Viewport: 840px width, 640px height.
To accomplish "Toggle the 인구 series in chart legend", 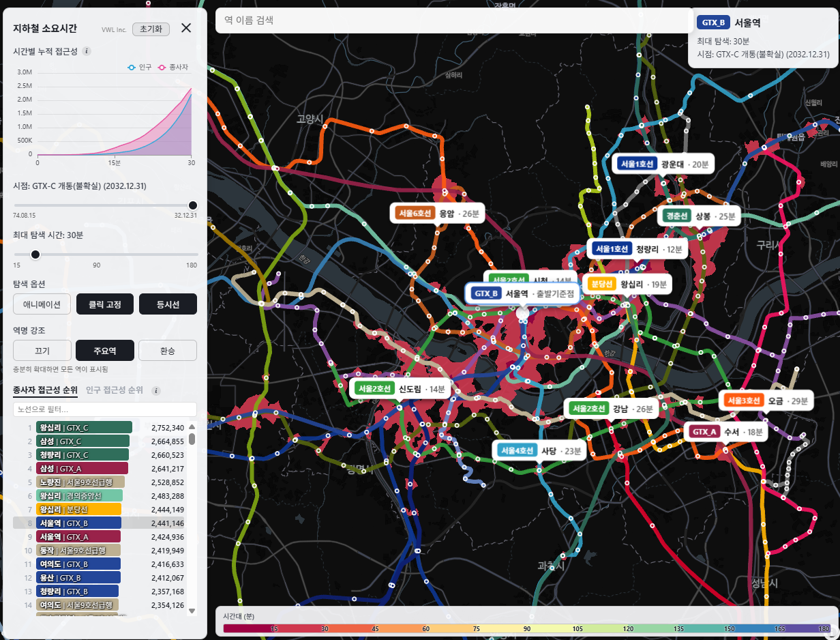I will click(140, 68).
